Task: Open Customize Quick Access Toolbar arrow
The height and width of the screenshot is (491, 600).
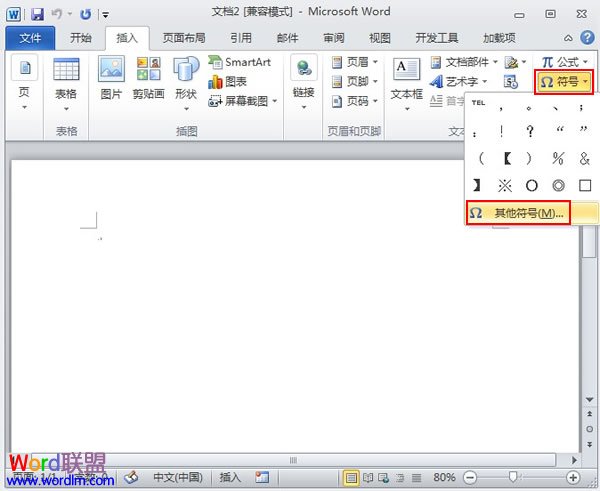Action: pyautogui.click(x=105, y=15)
